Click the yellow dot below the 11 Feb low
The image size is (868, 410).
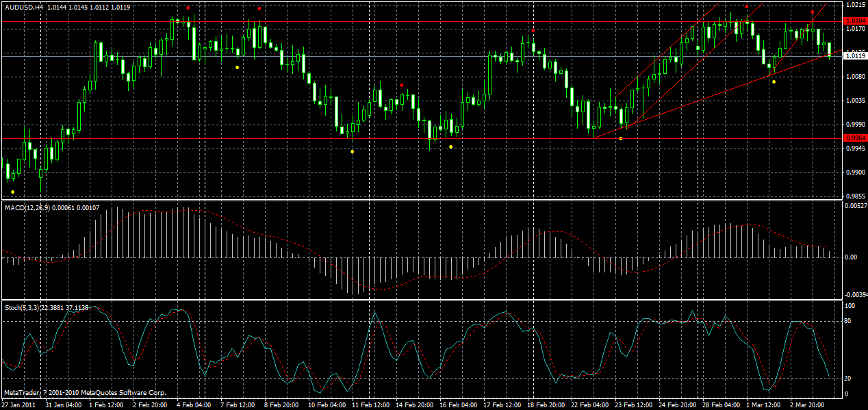(x=351, y=150)
